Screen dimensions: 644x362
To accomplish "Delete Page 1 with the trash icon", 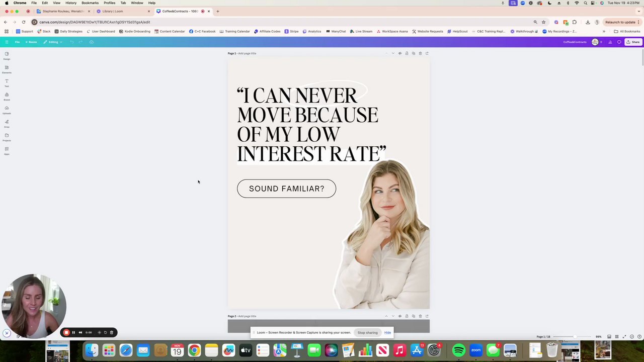I will (x=420, y=53).
